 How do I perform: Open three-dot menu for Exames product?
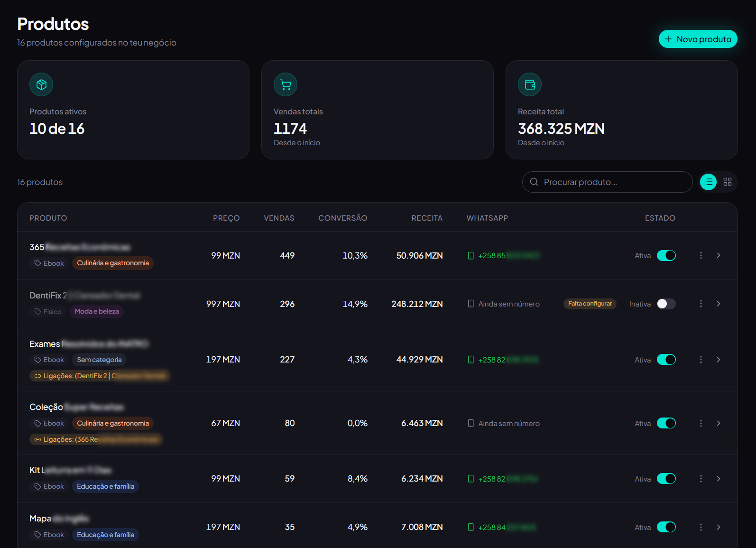click(701, 360)
